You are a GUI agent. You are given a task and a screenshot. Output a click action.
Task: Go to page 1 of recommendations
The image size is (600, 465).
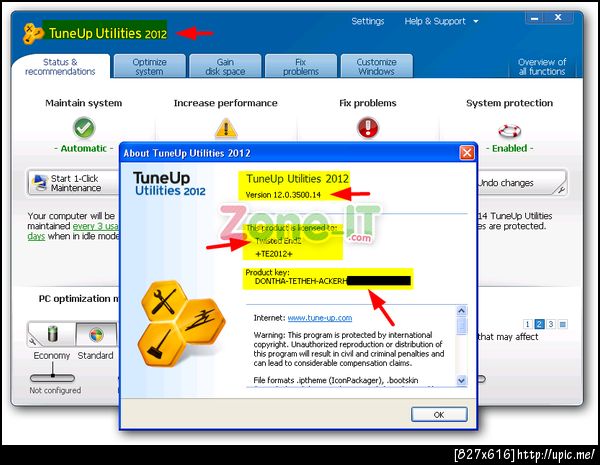click(x=527, y=324)
